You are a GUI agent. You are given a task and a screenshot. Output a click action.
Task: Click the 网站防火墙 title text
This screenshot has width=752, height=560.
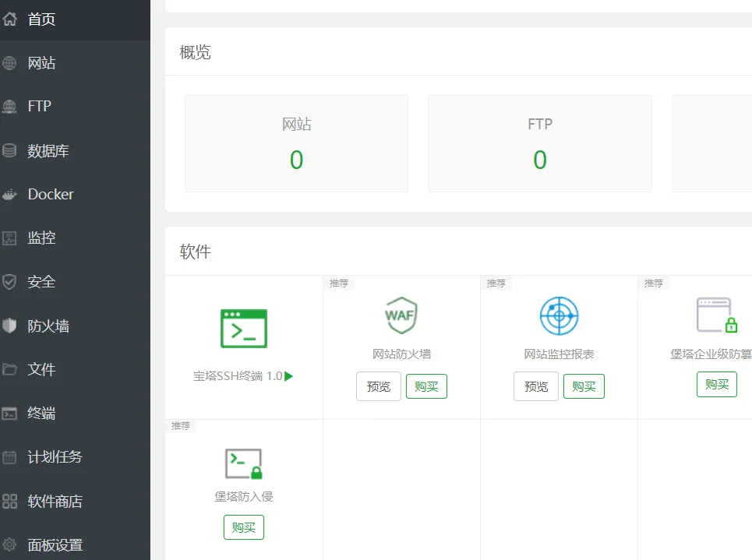pos(401,354)
